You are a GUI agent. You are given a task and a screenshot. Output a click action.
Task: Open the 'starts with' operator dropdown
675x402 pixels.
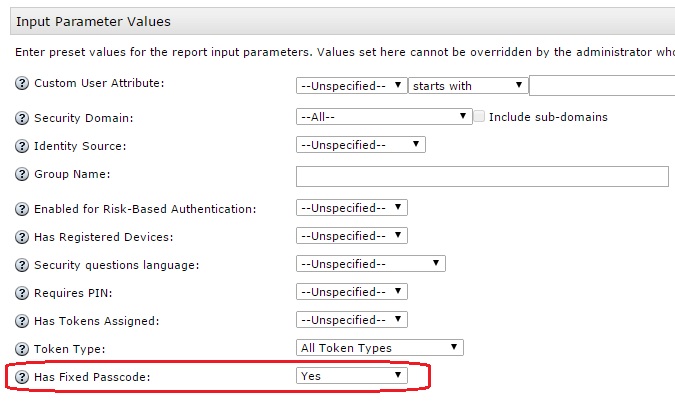click(x=467, y=86)
